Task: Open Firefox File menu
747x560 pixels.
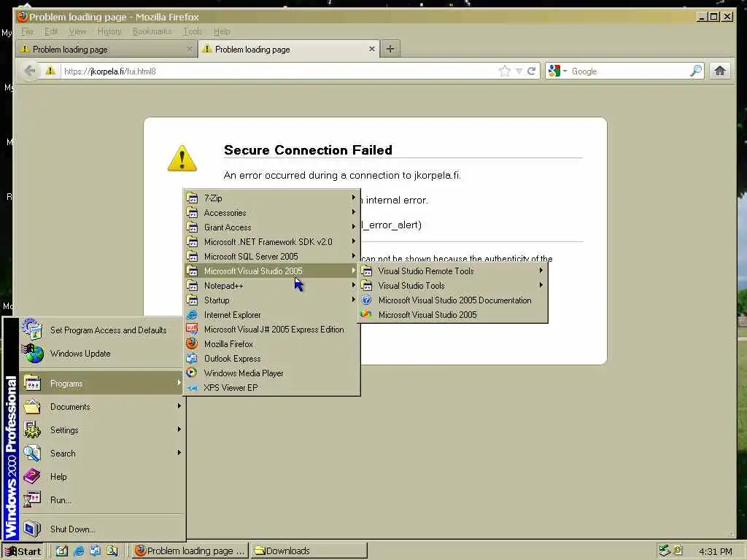Action: click(28, 31)
